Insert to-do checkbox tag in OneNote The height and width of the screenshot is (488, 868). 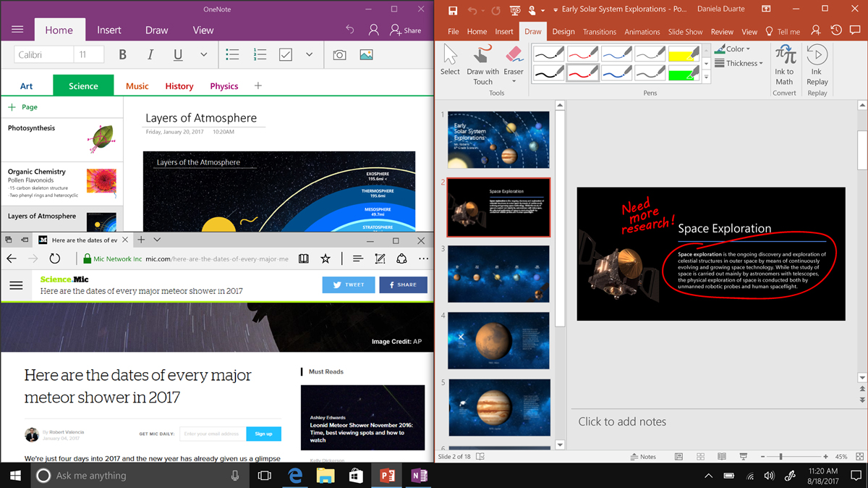286,55
